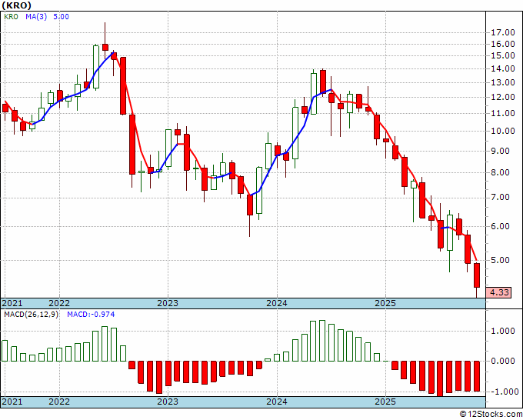
Task: Click the 11.00 price axis label
Action: (503, 113)
